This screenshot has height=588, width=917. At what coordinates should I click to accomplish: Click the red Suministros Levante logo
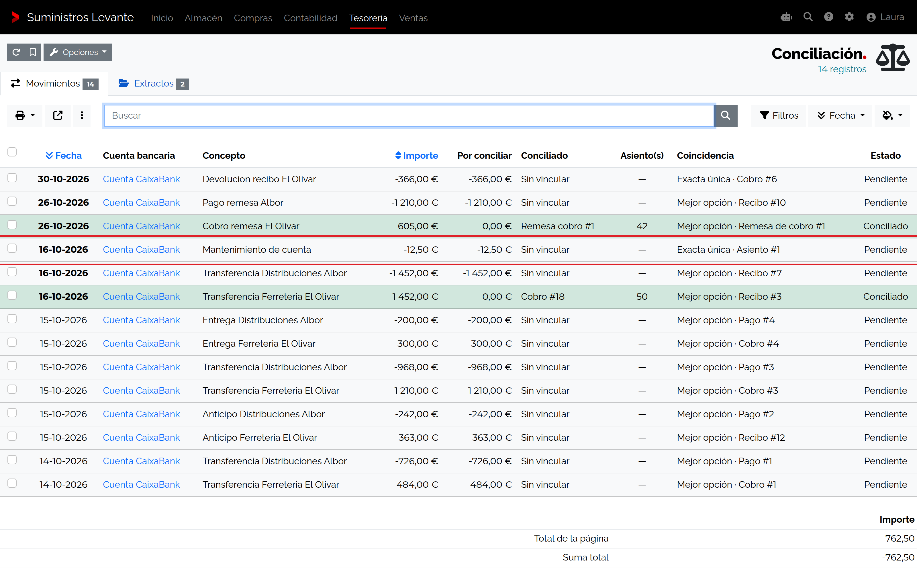click(x=15, y=17)
